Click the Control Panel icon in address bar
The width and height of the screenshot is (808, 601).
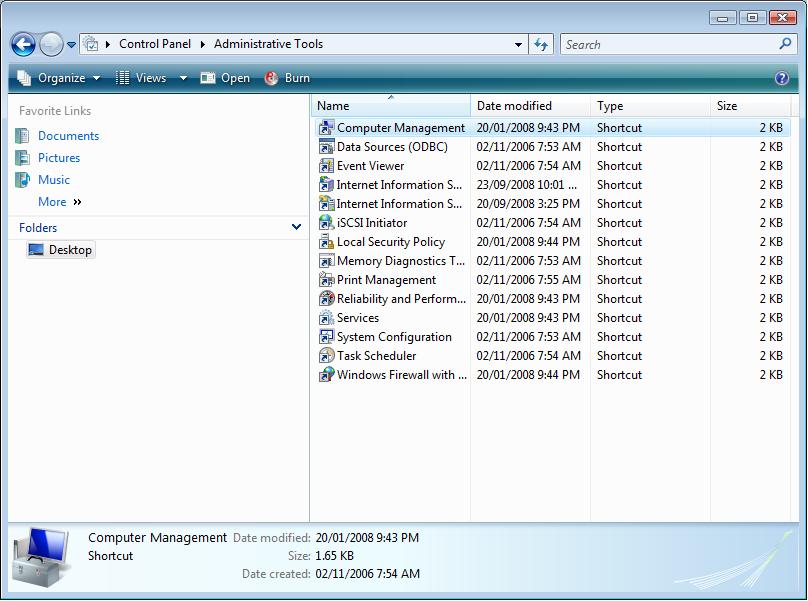91,44
